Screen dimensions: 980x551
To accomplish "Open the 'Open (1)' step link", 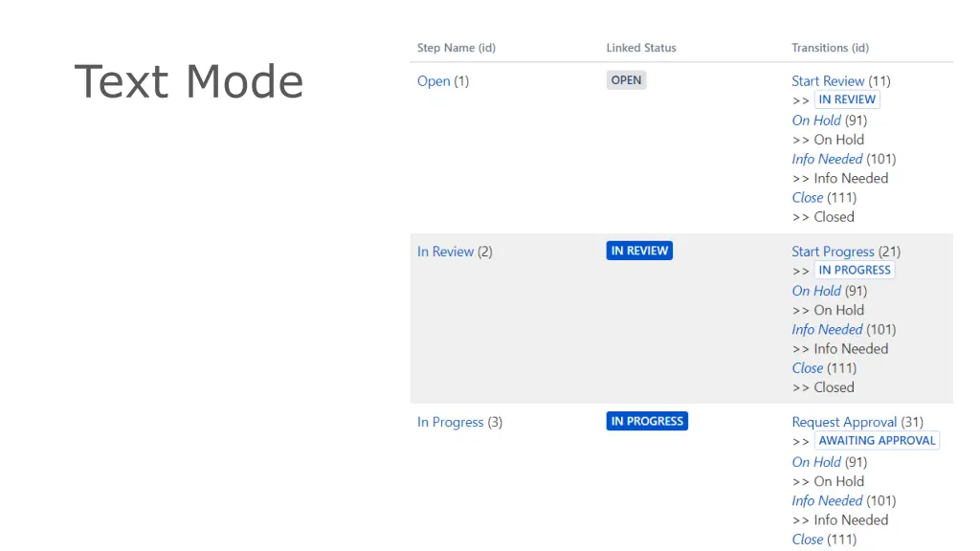I will click(x=434, y=81).
